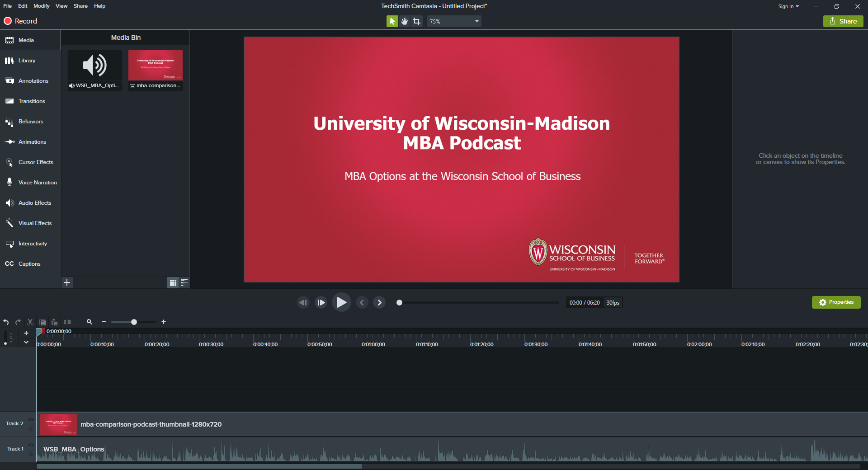This screenshot has width=868, height=470.
Task: Click the timeline zoom slider handle
Action: [134, 322]
